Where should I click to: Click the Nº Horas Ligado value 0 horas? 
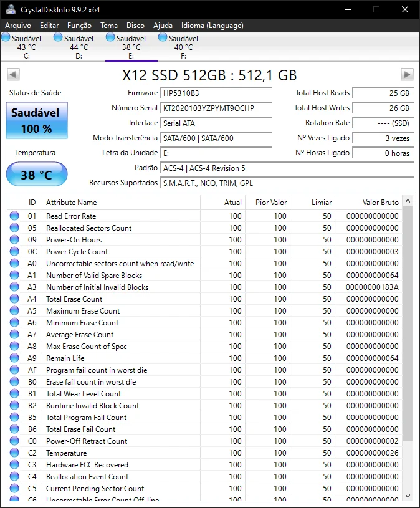point(383,153)
